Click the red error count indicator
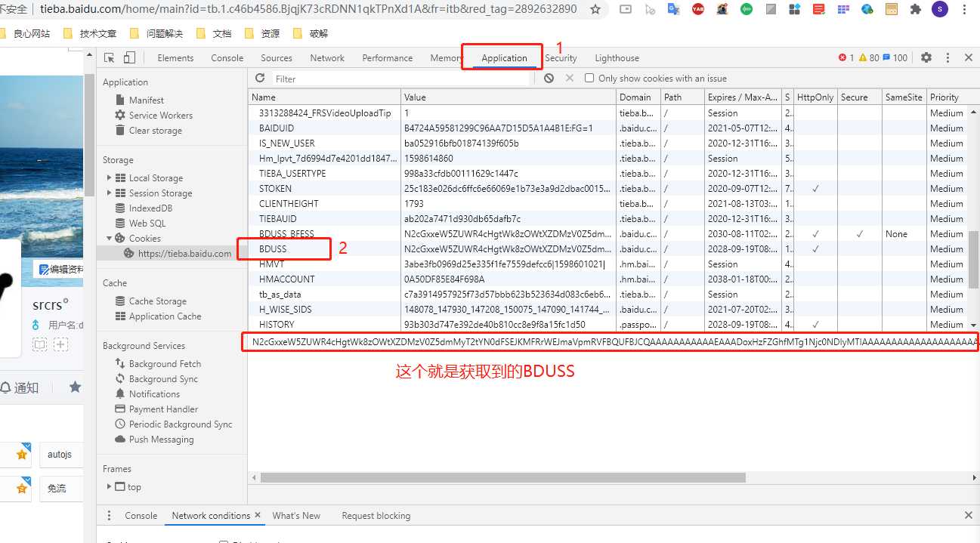Image resolution: width=980 pixels, height=543 pixels. [846, 58]
